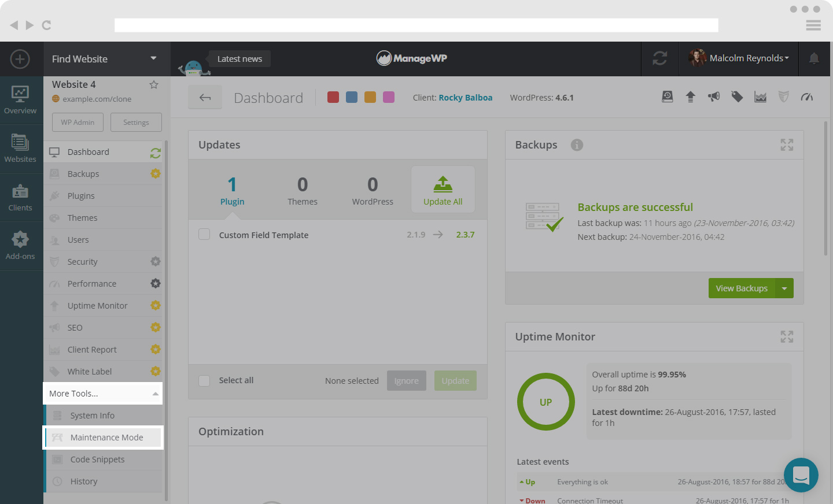Open the Overview sidebar section
Screen dimensions: 833x504
point(20,100)
